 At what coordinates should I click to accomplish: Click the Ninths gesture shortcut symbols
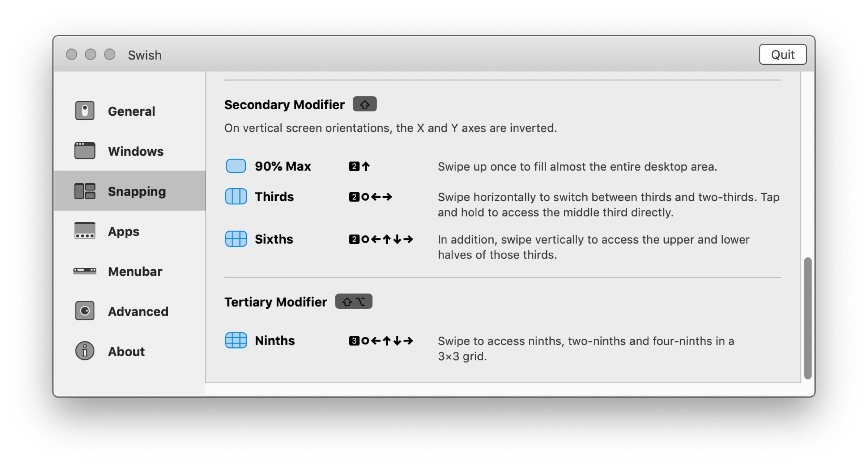click(381, 341)
